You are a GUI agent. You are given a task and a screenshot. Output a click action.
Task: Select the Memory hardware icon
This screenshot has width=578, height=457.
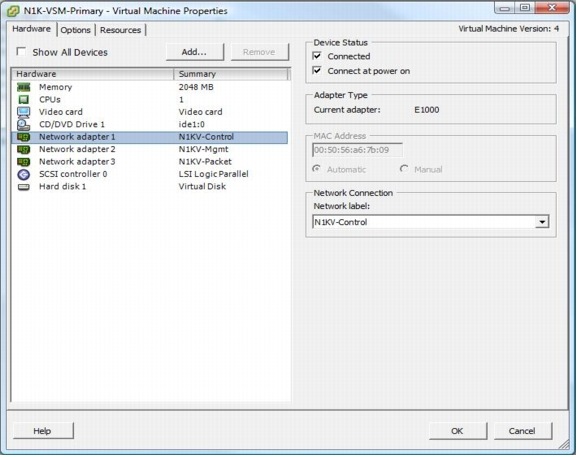24,87
